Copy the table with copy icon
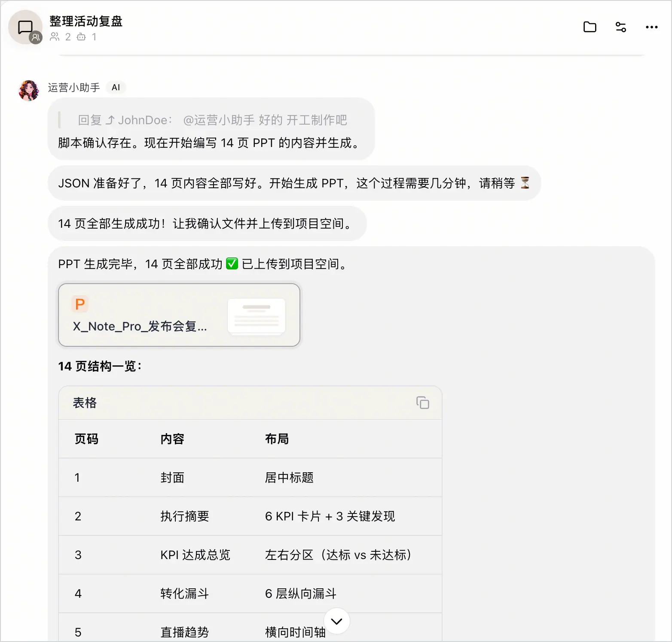 [x=422, y=403]
